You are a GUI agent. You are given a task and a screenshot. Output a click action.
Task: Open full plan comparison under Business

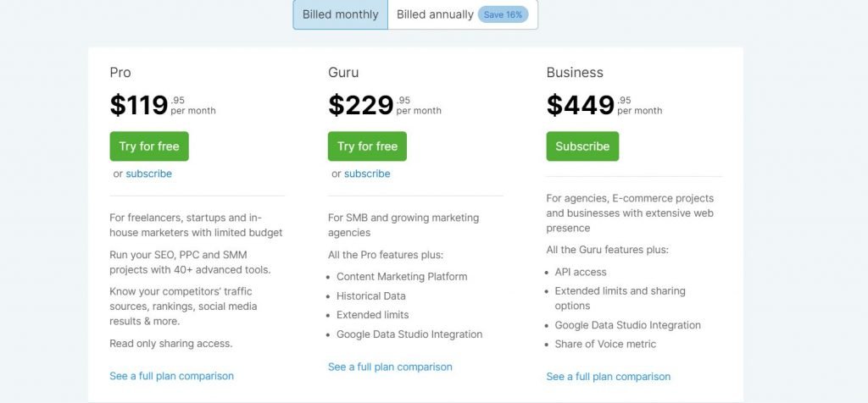[x=608, y=377]
